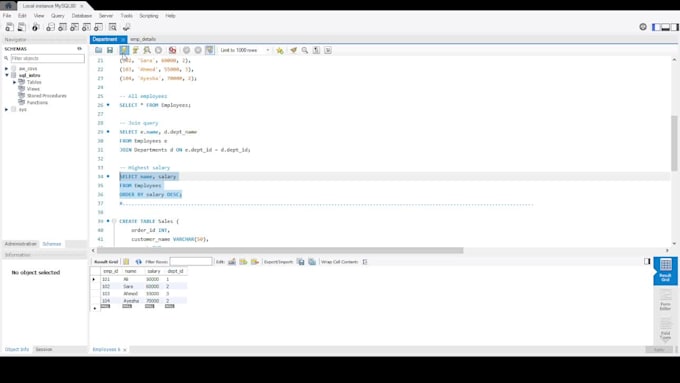
Task: Go to the Home screen tab
Action: tap(8, 6)
